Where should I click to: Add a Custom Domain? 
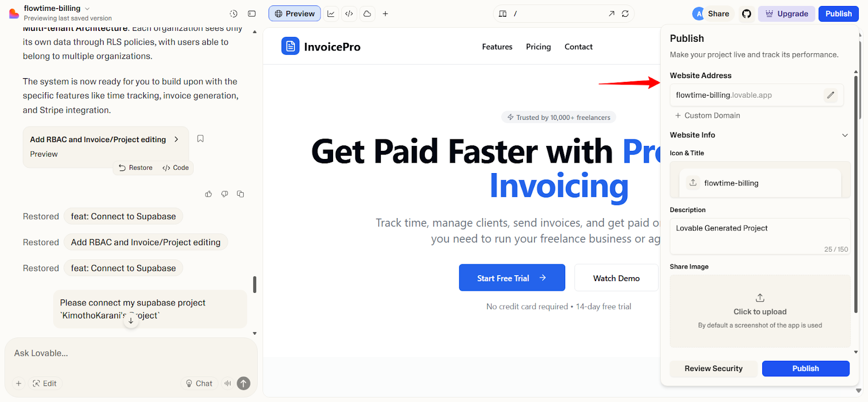(x=707, y=116)
